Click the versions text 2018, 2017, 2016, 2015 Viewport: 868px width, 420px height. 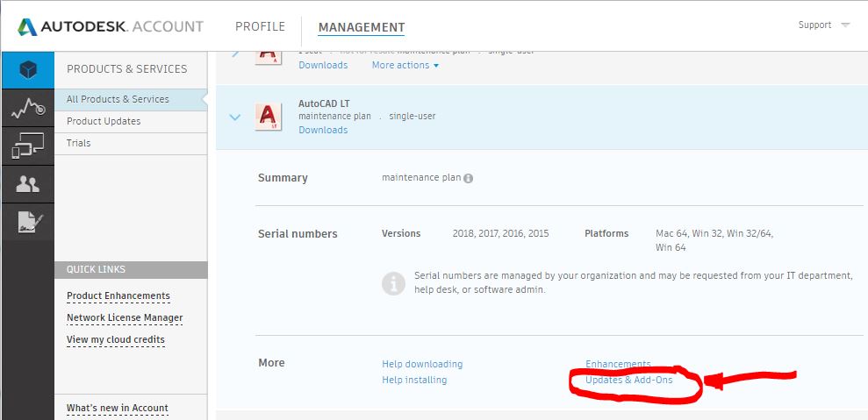tap(500, 233)
